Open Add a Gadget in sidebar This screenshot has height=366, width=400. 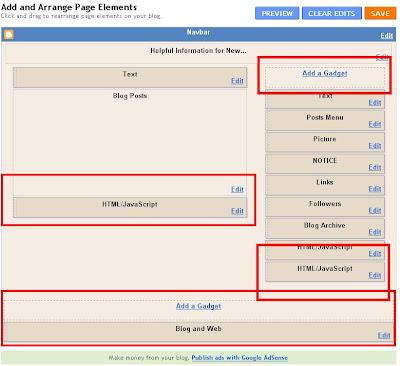[x=325, y=73]
